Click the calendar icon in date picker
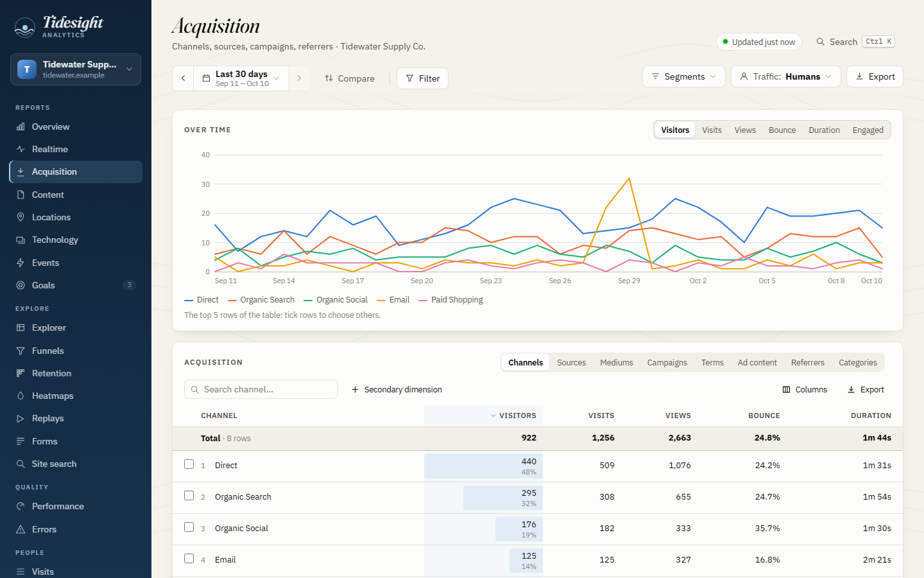Image resolution: width=924 pixels, height=578 pixels. tap(206, 78)
